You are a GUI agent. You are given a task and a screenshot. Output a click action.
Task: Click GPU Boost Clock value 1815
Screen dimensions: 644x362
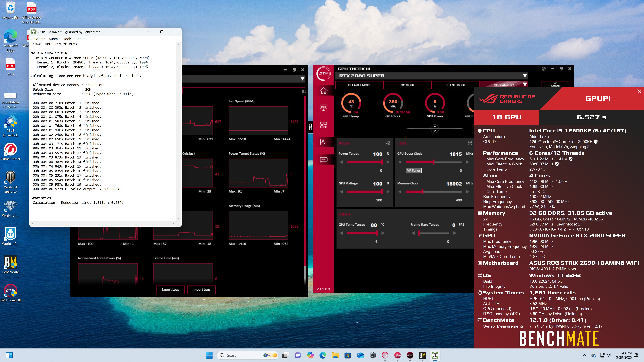455,154
